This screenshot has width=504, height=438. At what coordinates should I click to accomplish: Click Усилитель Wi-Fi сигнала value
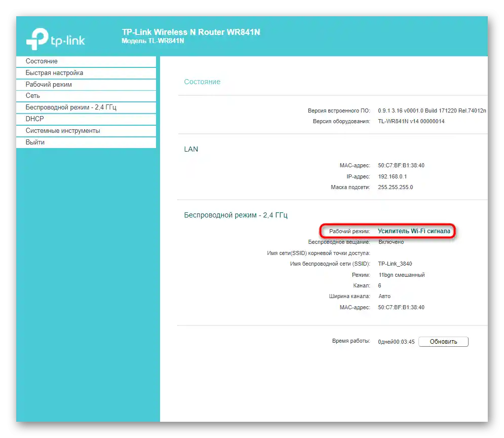pyautogui.click(x=414, y=231)
